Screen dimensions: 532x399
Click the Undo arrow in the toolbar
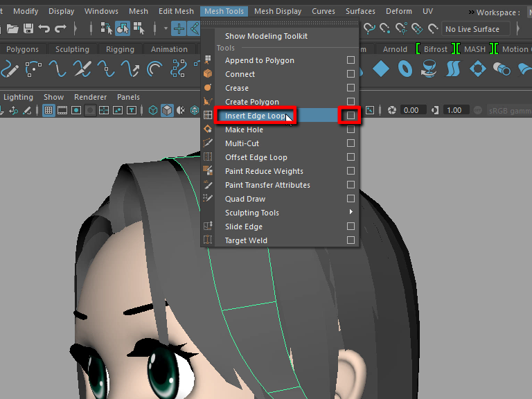[x=44, y=28]
